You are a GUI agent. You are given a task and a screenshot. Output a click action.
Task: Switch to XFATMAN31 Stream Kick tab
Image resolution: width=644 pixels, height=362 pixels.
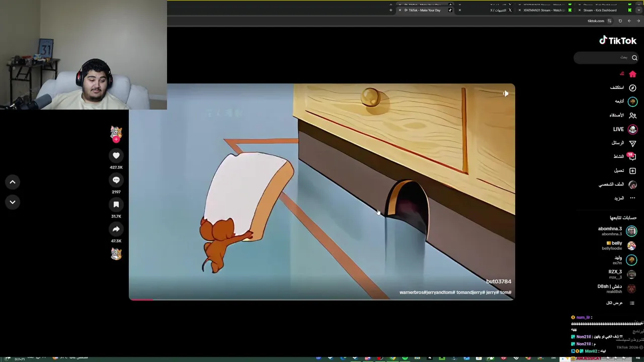point(544,10)
